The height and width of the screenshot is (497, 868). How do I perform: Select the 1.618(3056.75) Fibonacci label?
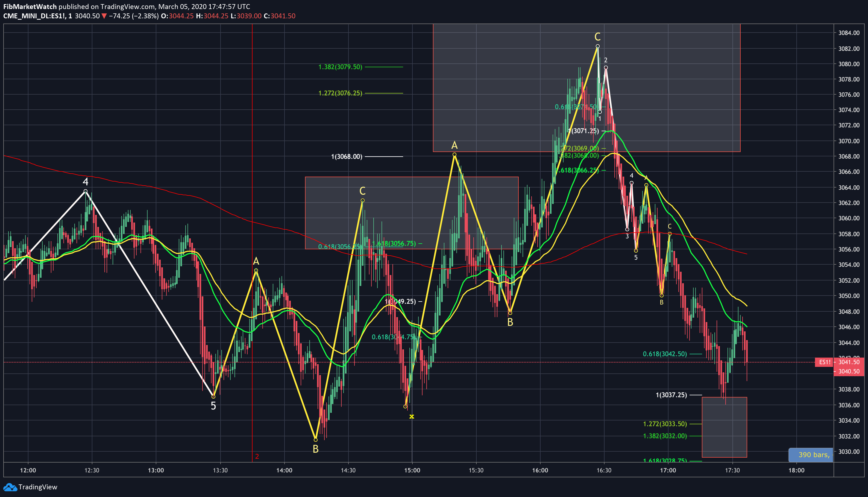(x=394, y=243)
